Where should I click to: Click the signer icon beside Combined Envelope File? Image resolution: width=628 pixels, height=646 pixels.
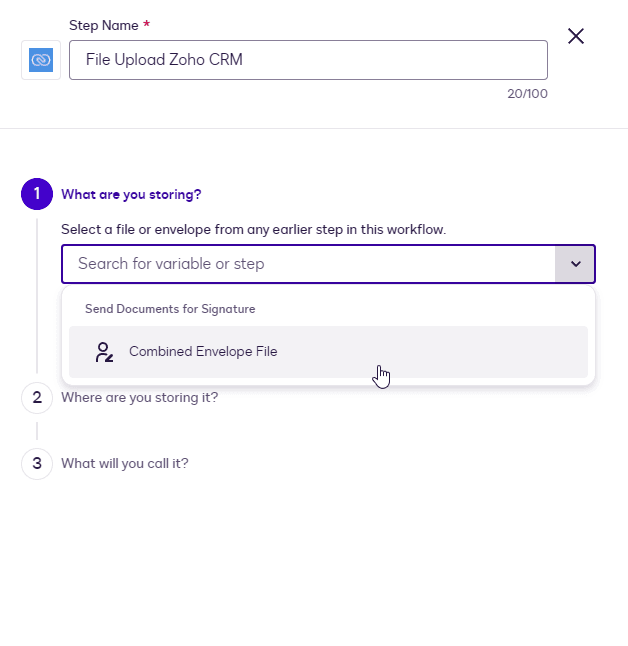(x=103, y=352)
